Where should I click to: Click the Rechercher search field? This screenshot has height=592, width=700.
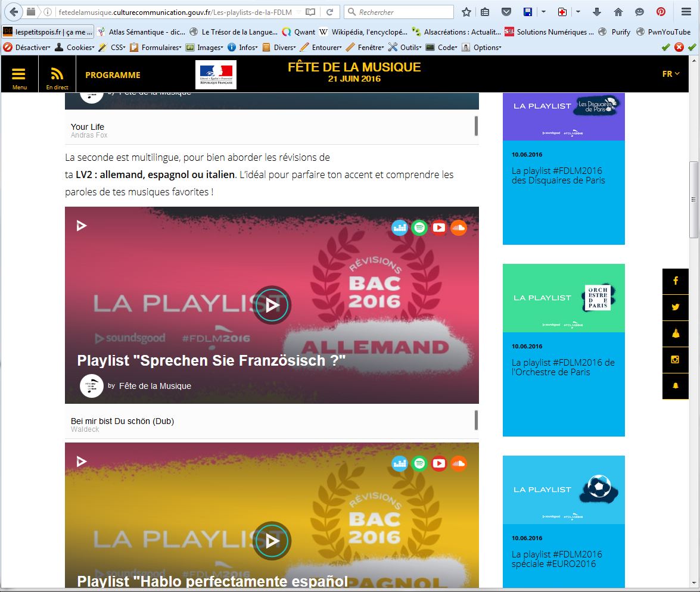[x=399, y=12]
